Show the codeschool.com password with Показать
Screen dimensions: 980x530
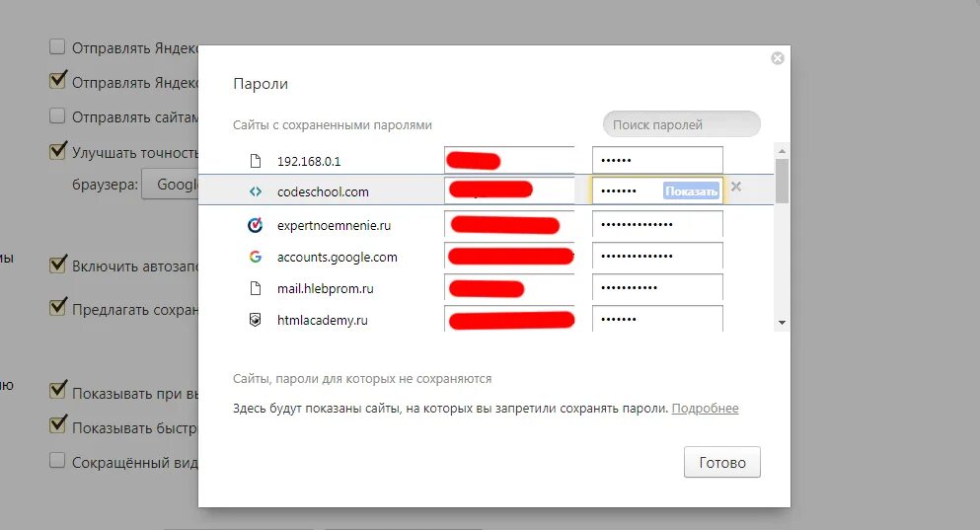point(691,191)
